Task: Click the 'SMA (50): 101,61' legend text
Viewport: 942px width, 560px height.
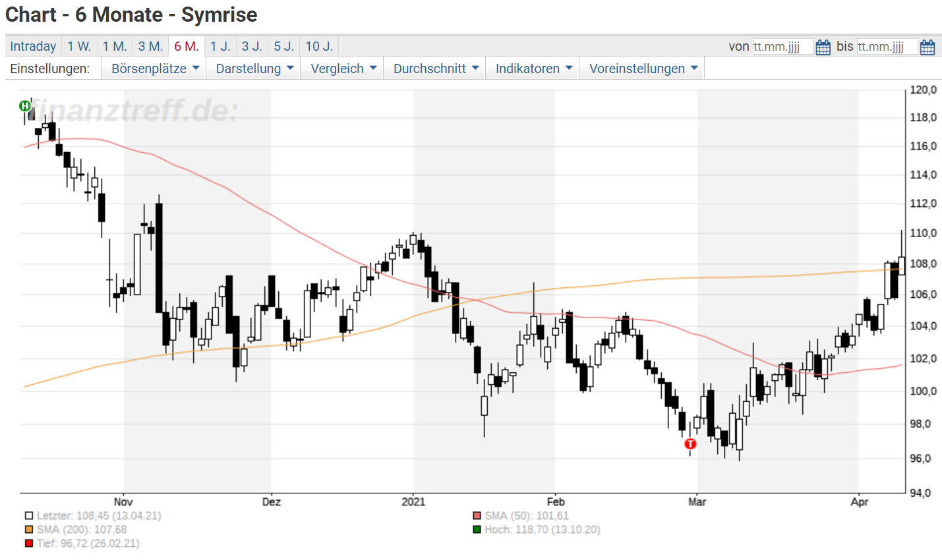Action: (x=527, y=516)
